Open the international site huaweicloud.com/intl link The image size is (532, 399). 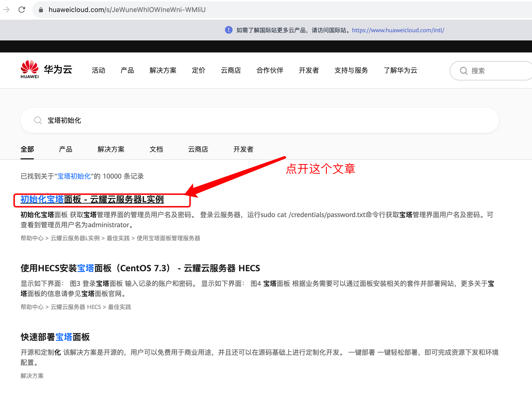pyautogui.click(x=398, y=30)
